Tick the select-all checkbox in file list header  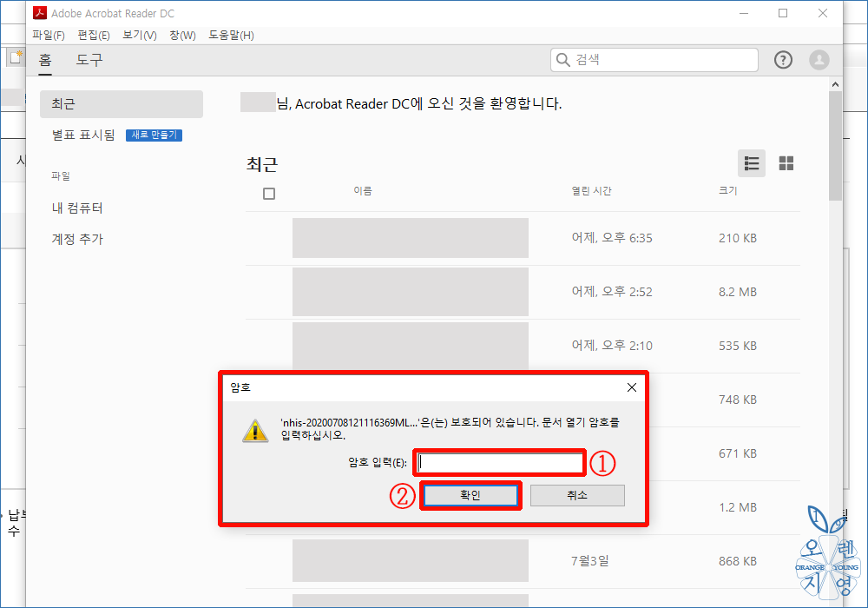[x=269, y=194]
